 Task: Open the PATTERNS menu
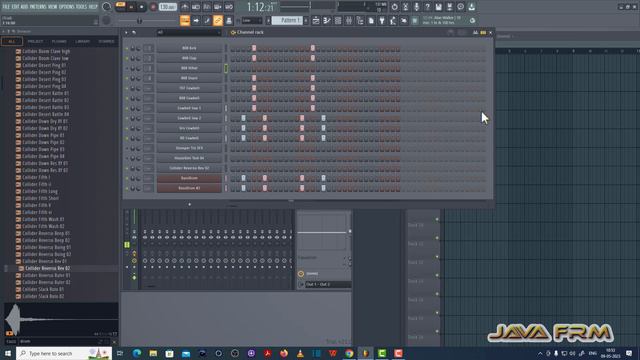point(38,7)
